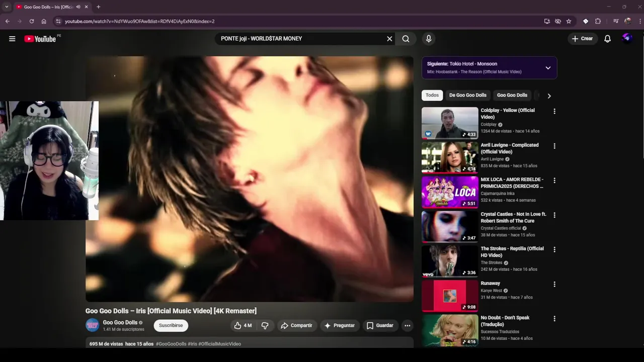Open options menu for The Strokes Reptilia
Image resolution: width=644 pixels, height=362 pixels.
[x=554, y=250]
